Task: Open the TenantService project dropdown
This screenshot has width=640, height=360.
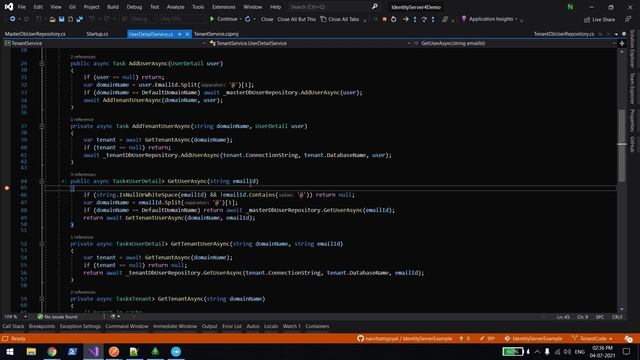Action: click(x=104, y=43)
